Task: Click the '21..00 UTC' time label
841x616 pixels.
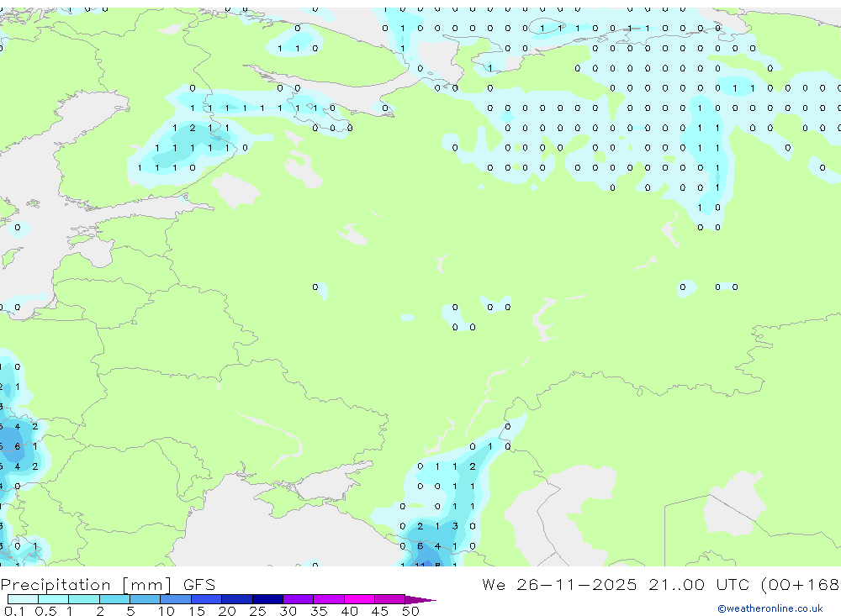Action: pyautogui.click(x=698, y=584)
